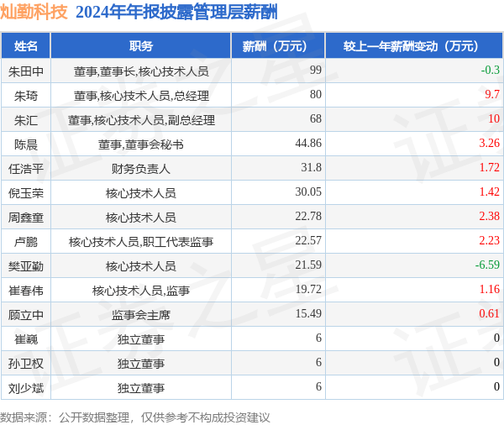
Task: Click 核心技术人员 in 周鑫童 row
Action: (141, 218)
